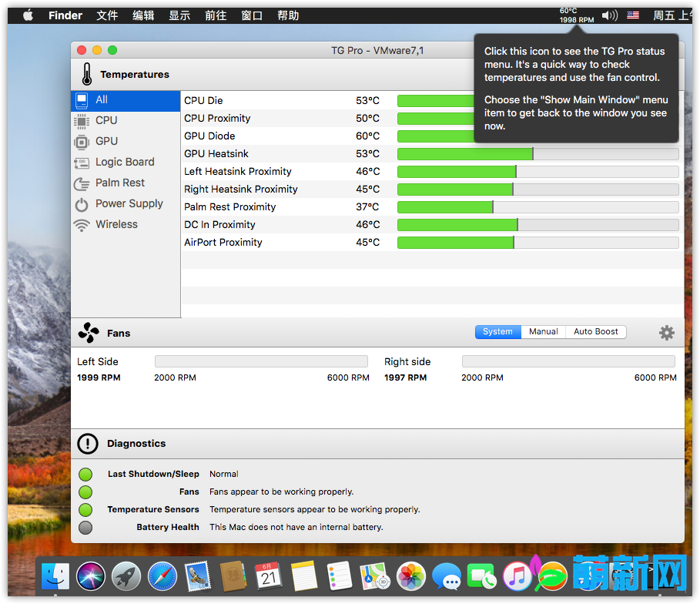The width and height of the screenshot is (700, 604).
Task: Open TG Pro status menu bar item
Action: click(576, 15)
